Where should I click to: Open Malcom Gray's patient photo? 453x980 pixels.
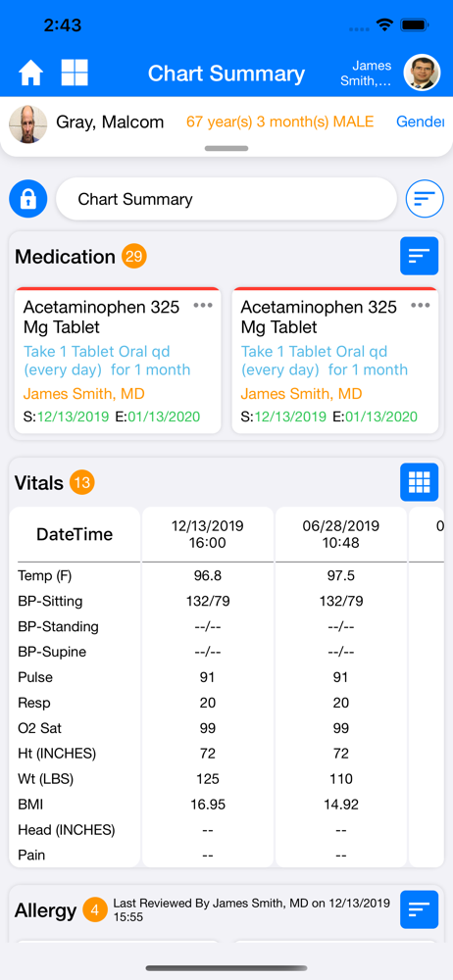click(28, 123)
